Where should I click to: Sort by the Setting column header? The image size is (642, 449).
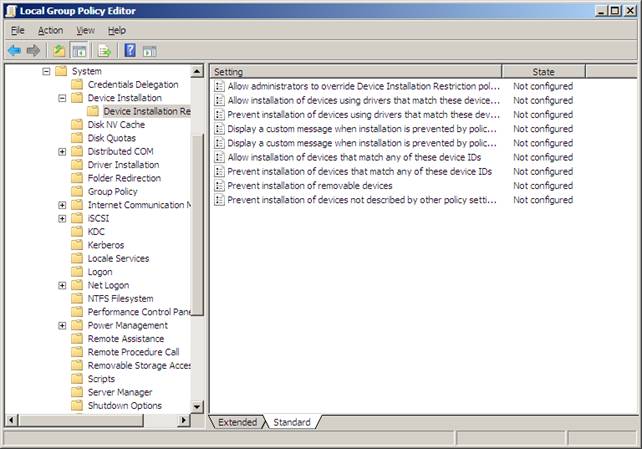point(354,72)
